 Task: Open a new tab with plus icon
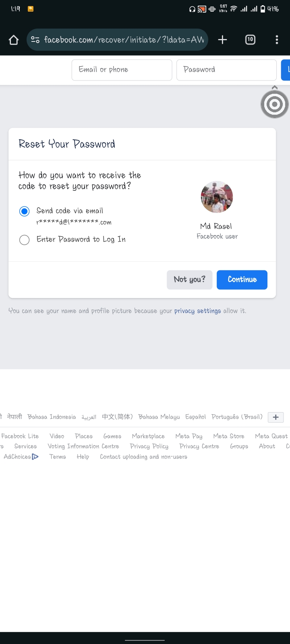click(222, 39)
